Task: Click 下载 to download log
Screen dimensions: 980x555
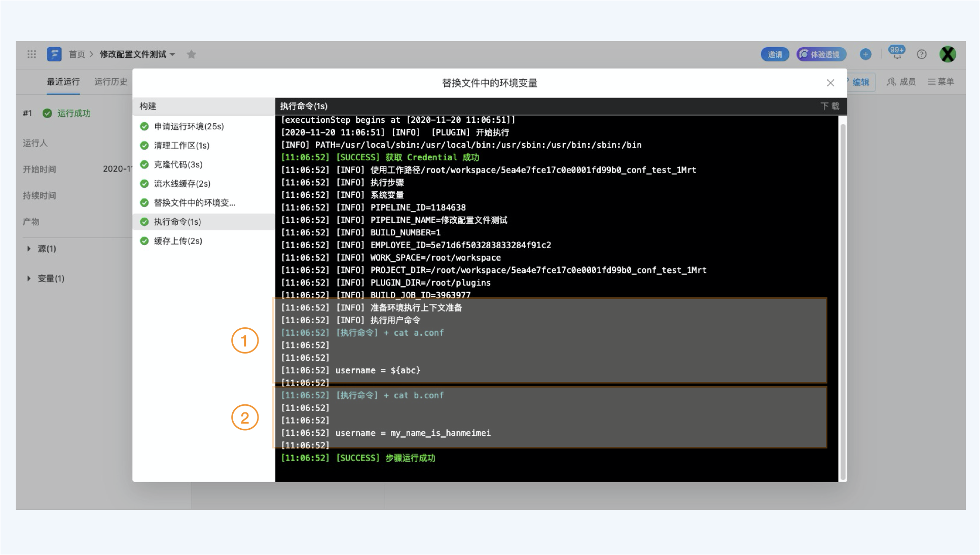Action: 830,106
